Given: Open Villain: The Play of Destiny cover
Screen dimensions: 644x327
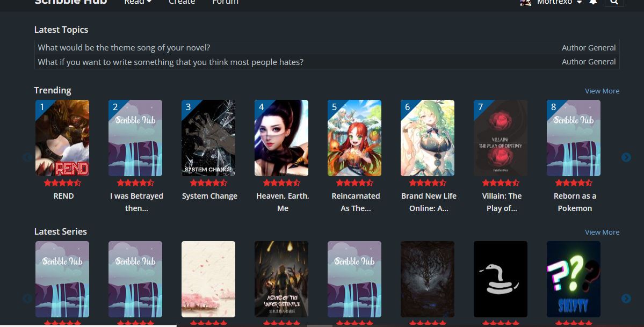Looking at the screenshot, I should coord(501,138).
